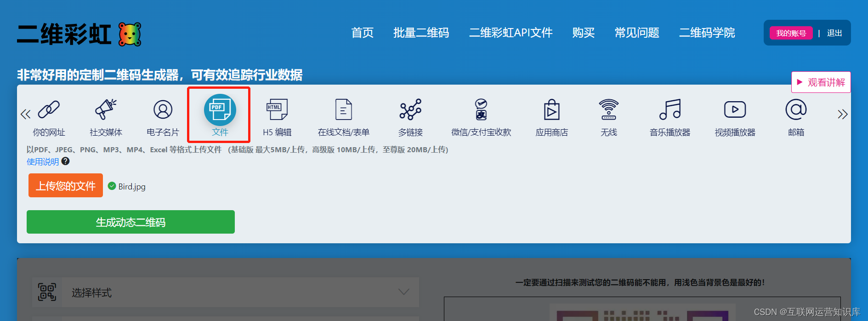
Task: Click the 文件 PDF icon
Action: pyautogui.click(x=220, y=110)
